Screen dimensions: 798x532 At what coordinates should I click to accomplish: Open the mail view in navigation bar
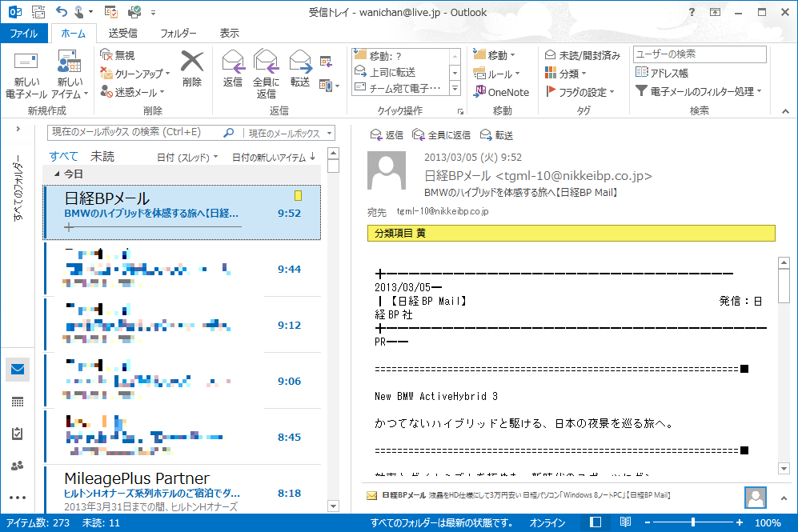coord(18,370)
